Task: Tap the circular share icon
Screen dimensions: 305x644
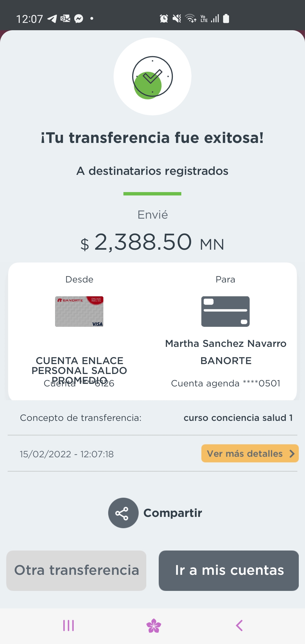Action: 123,513
